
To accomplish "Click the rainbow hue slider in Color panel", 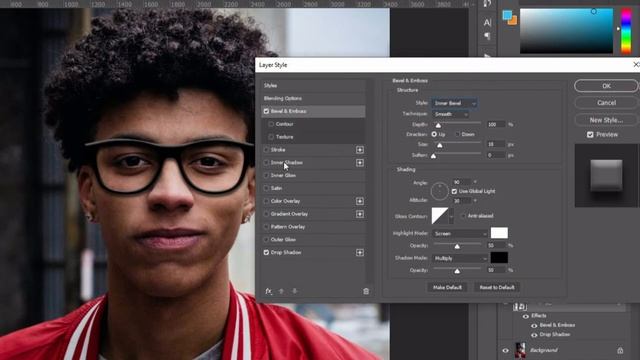I will point(626,31).
